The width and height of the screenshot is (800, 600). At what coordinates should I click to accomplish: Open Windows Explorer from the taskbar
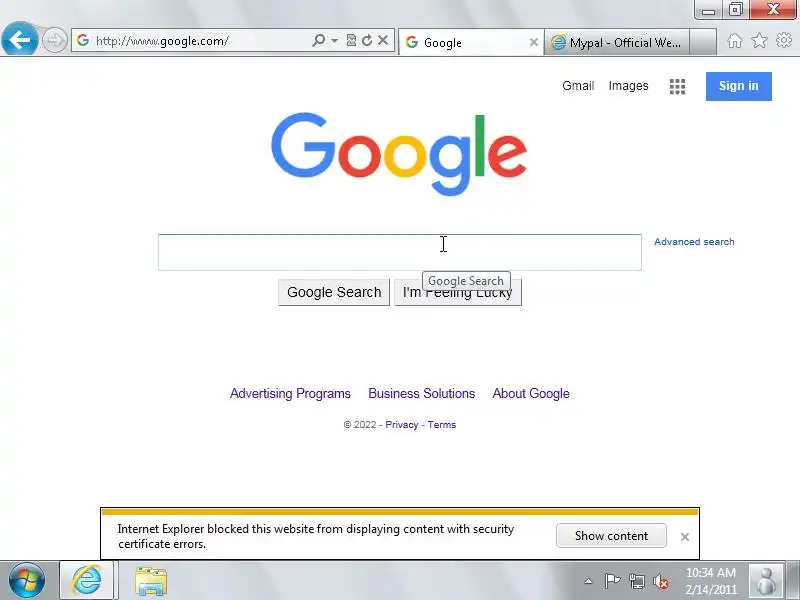(151, 581)
